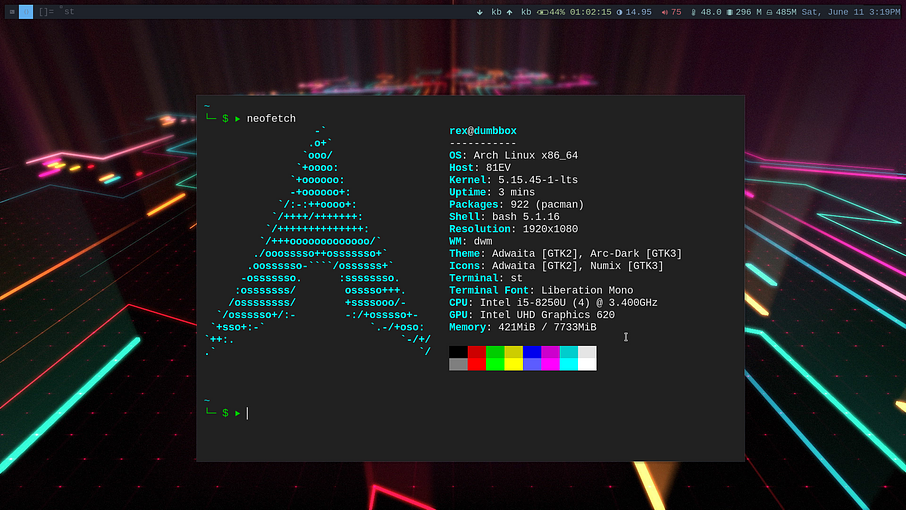Click the Uptime line 3 mins
906x510 pixels.
pos(492,192)
